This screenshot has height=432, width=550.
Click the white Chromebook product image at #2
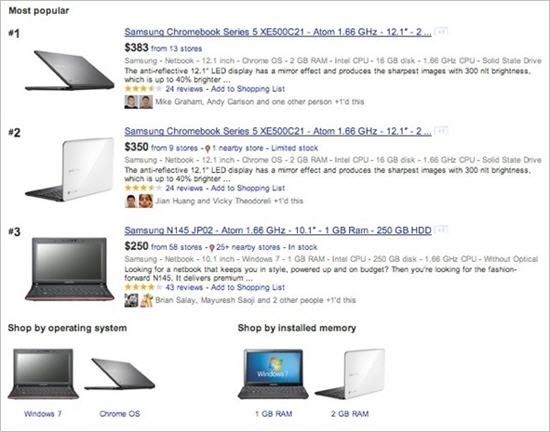[x=69, y=170]
